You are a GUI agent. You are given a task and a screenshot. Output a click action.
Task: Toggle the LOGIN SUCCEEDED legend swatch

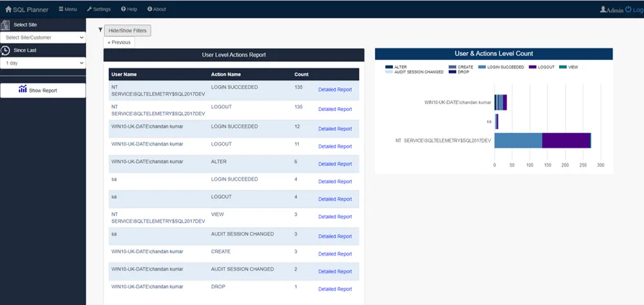click(x=482, y=67)
